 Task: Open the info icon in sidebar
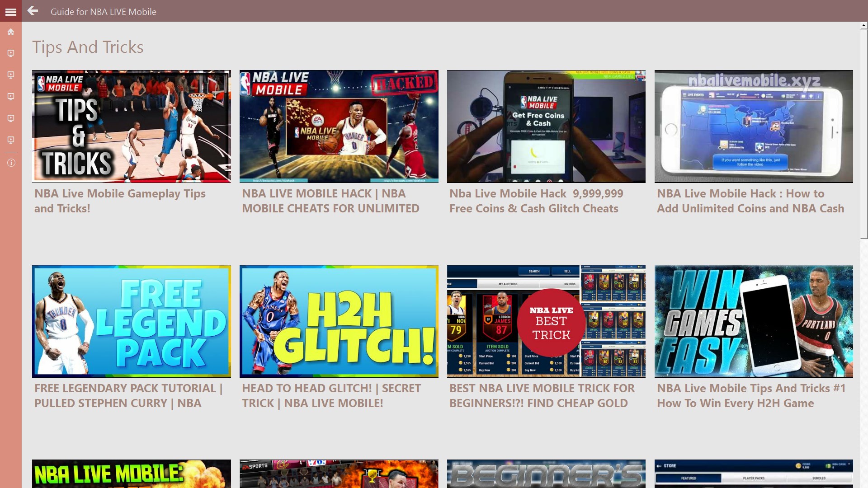pyautogui.click(x=11, y=163)
